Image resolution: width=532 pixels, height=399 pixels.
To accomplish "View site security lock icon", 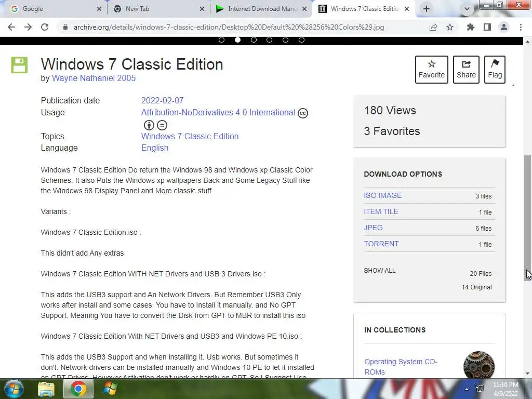I will point(65,27).
